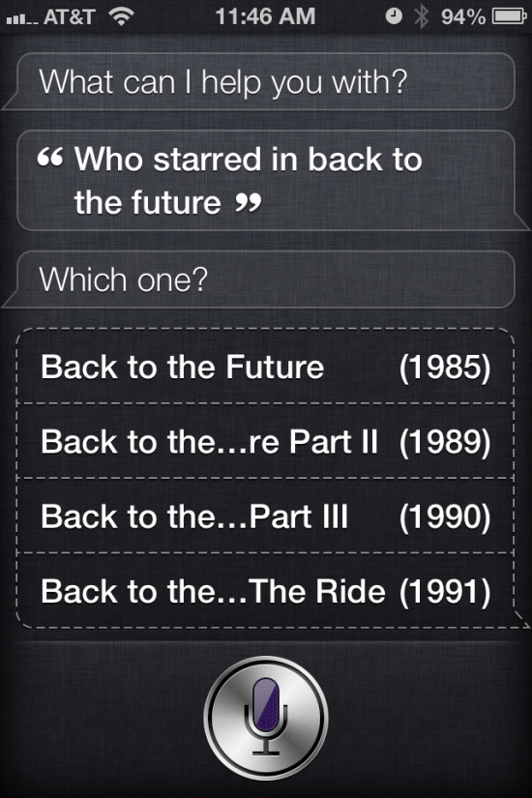The image size is (532, 798).
Task: Tap the Siri microphone button
Action: [266, 718]
